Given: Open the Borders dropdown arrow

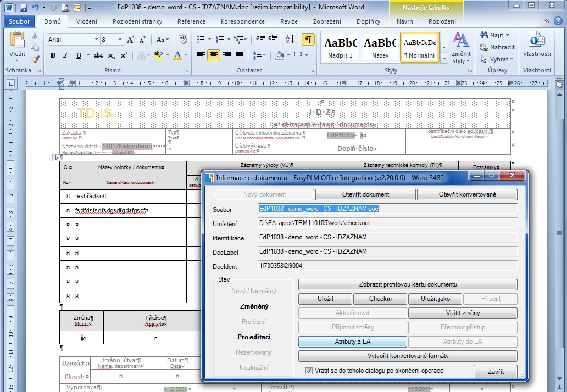Looking at the screenshot, I should tap(306, 55).
